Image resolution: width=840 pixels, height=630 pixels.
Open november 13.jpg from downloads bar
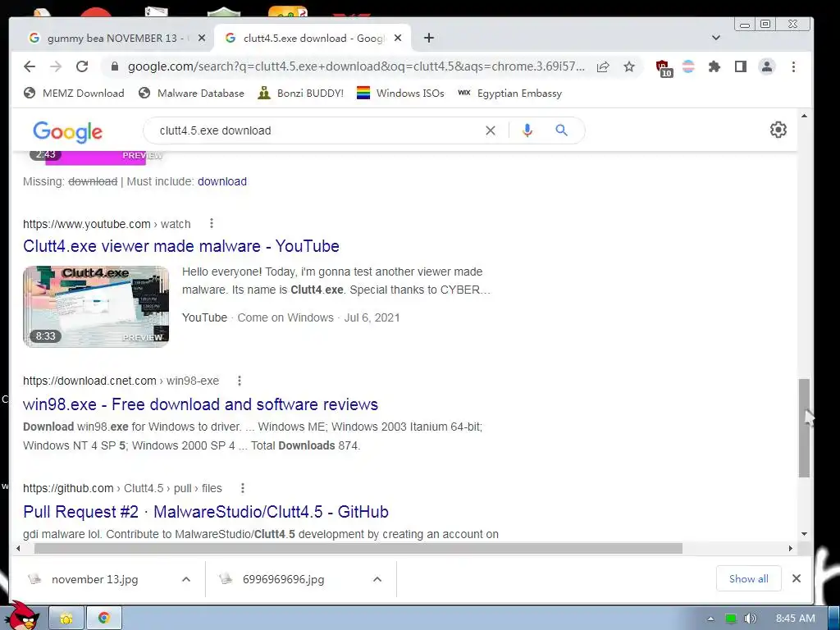[x=95, y=579]
